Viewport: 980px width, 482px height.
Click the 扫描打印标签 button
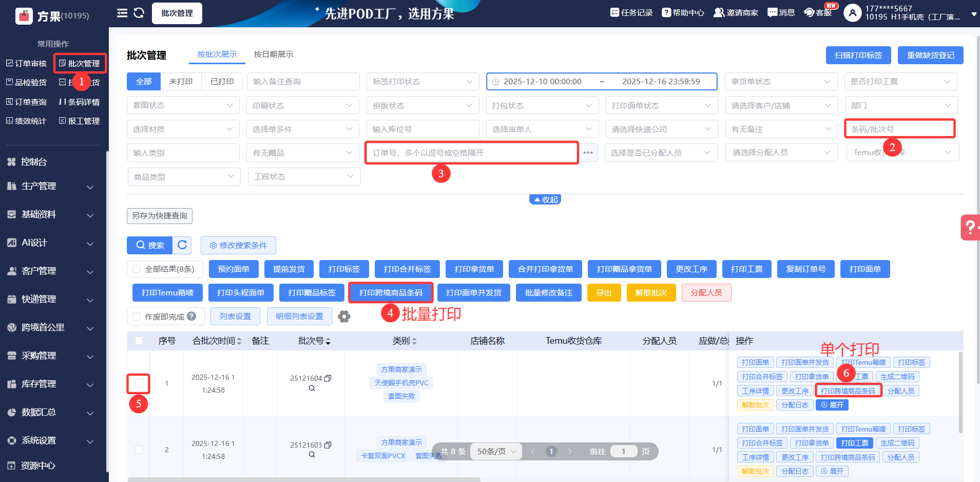pyautogui.click(x=858, y=55)
